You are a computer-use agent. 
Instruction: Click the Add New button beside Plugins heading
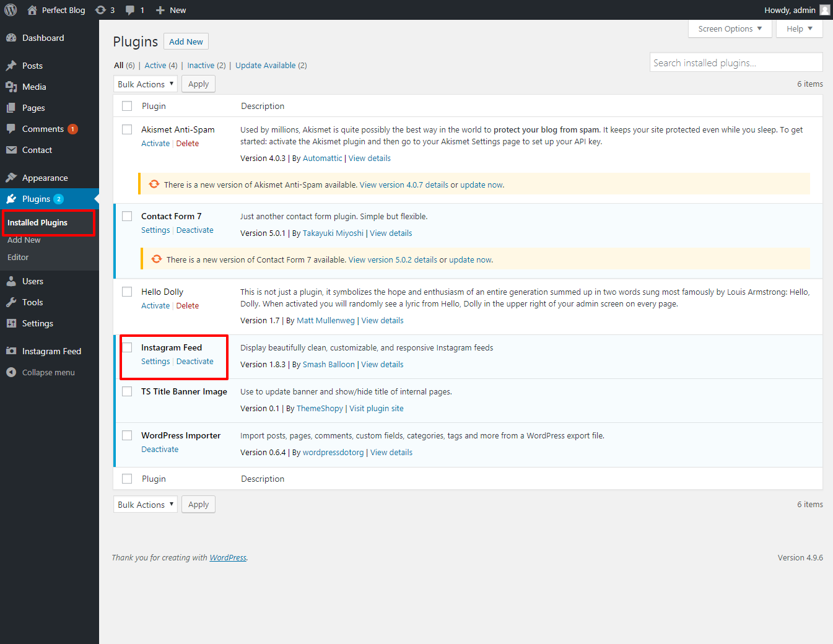[x=186, y=41]
